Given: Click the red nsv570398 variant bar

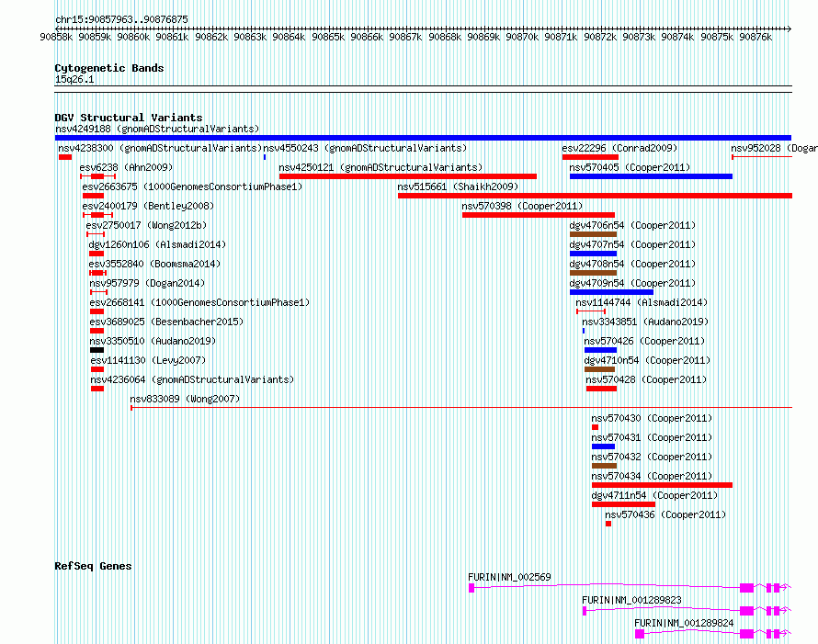Looking at the screenshot, I should pos(539,215).
